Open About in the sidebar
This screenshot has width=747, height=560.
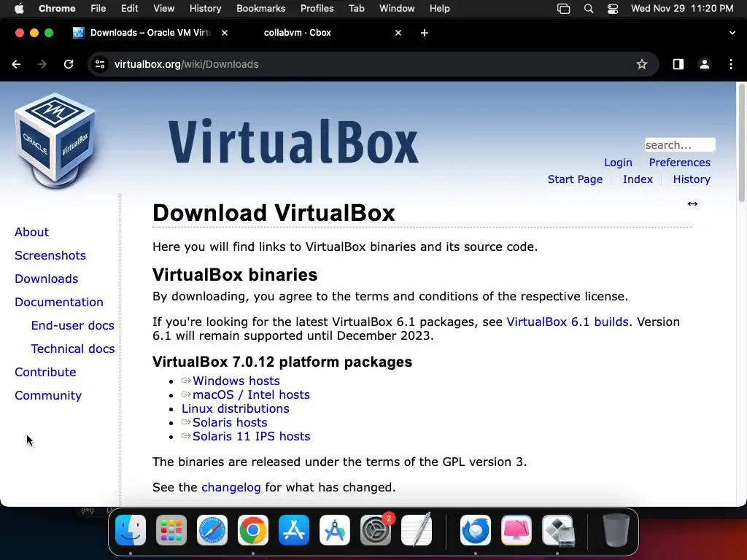[31, 232]
